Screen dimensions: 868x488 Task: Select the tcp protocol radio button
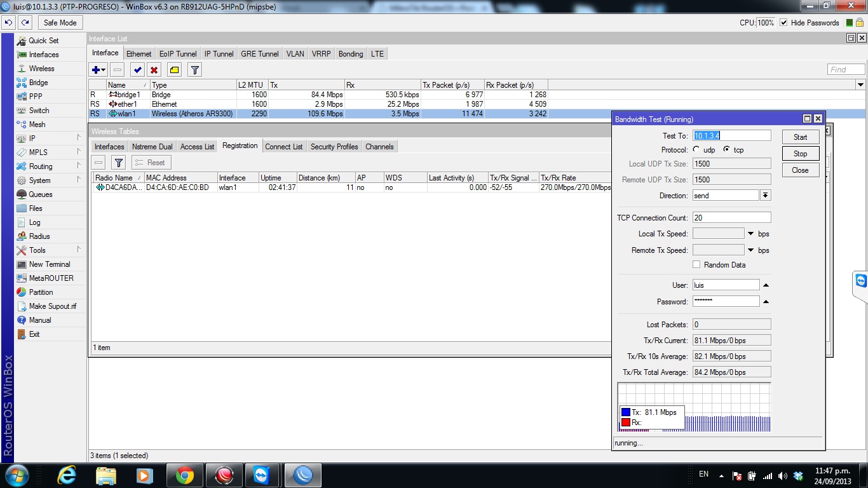pyautogui.click(x=727, y=150)
